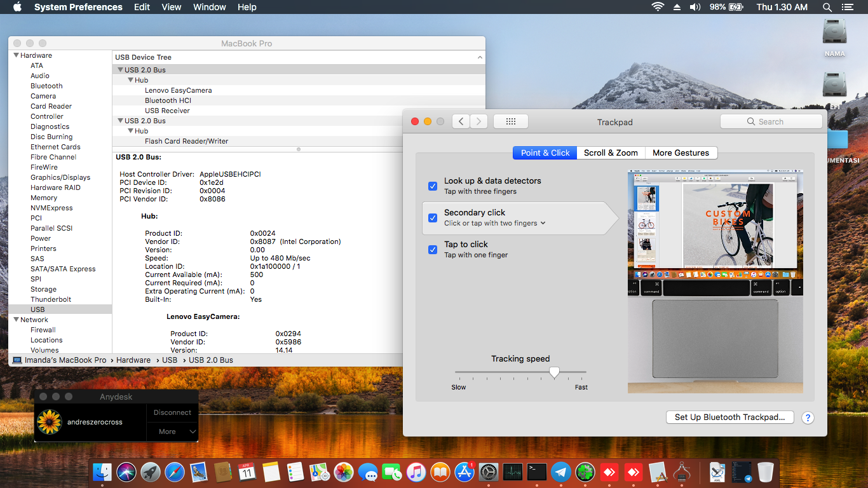Toggle the Secondary click checkbox
This screenshot has width=868, height=488.
click(x=433, y=217)
